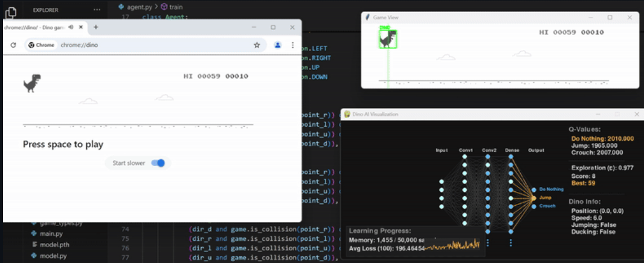
Task: Click the Chrome site info chip
Action: click(42, 45)
